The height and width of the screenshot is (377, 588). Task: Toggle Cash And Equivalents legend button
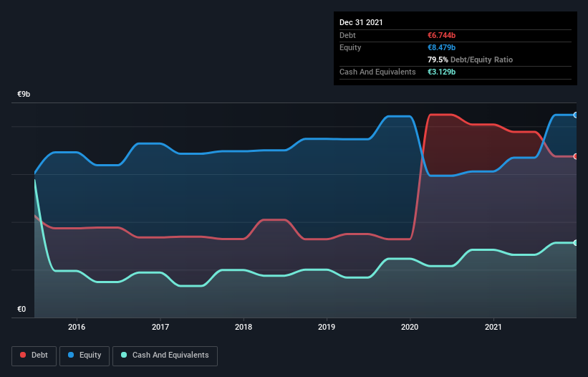tap(165, 355)
